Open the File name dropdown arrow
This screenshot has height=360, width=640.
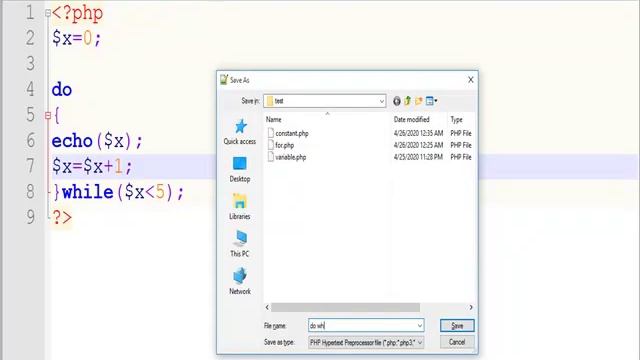(420, 325)
